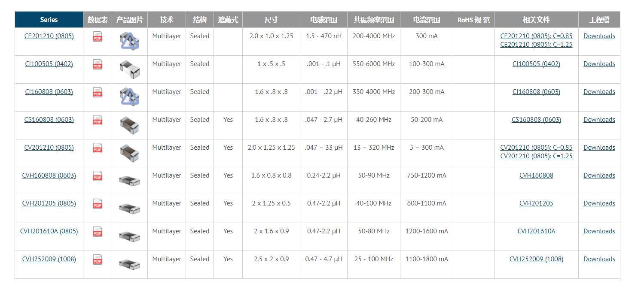Image resolution: width=644 pixels, height=290 pixels.
Task: Open PDF datasheet for CE201210 (0805)
Action: tap(98, 37)
